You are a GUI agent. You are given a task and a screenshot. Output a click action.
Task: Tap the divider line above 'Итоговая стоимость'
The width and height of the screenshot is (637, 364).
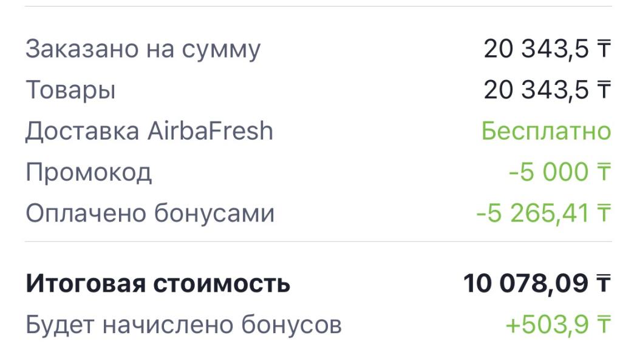coord(318,241)
